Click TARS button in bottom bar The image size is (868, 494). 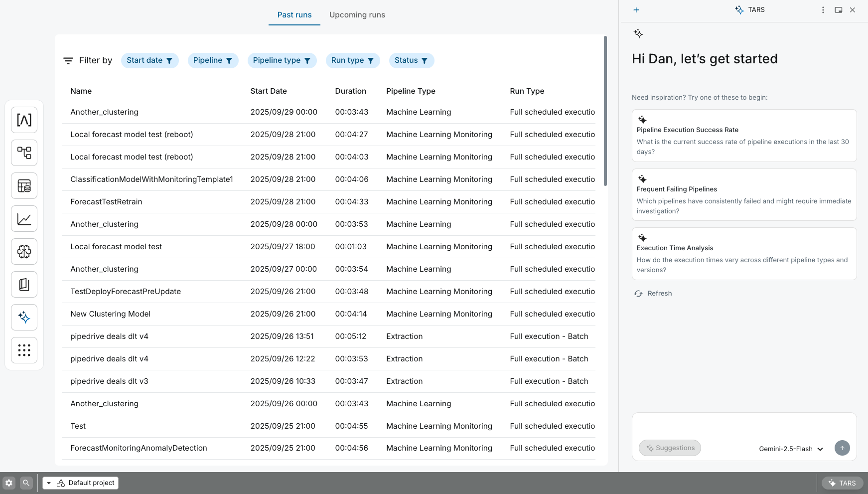(x=842, y=483)
